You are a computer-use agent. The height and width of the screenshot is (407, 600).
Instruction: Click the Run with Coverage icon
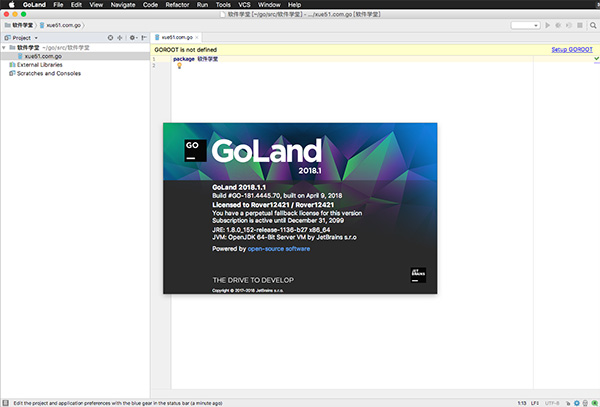tap(569, 25)
